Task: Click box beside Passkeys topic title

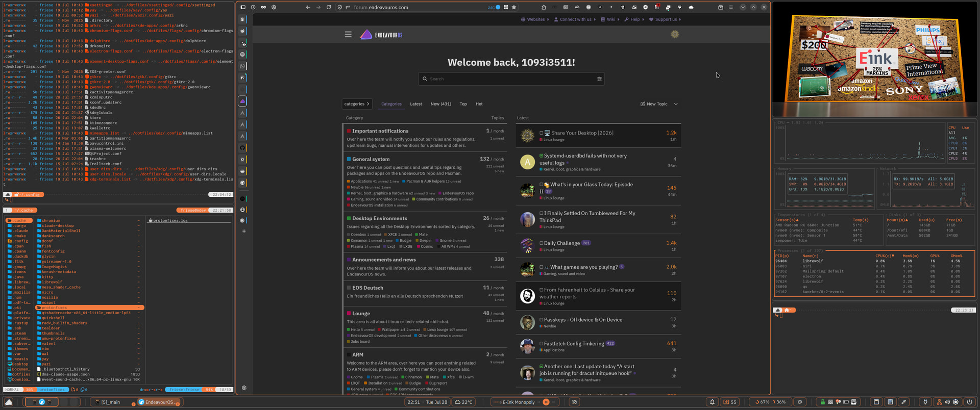Action: point(542,320)
